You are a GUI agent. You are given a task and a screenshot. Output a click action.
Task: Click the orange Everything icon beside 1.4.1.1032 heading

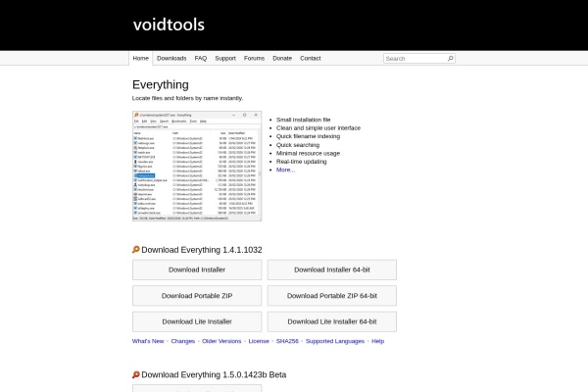point(136,250)
